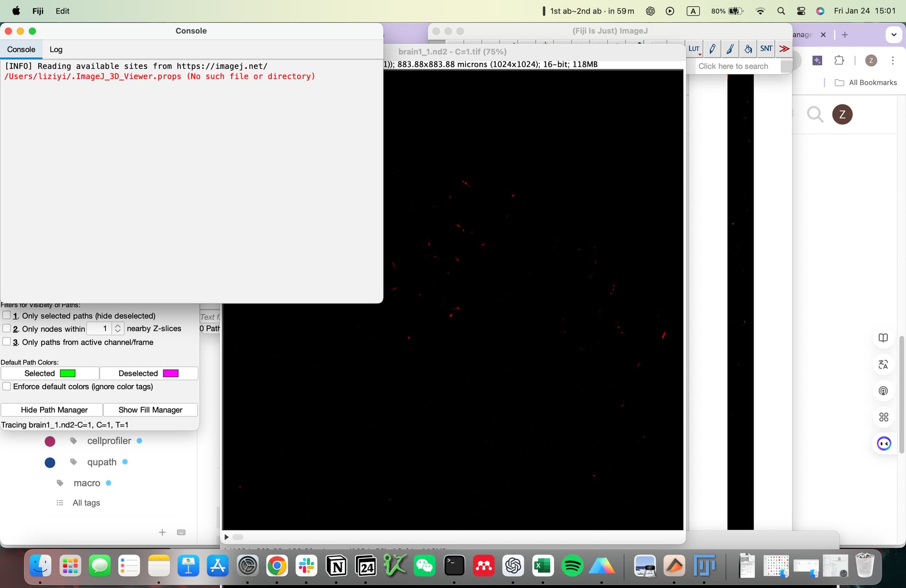Select the Flood Fill bucket tool
The image size is (906, 588).
[x=748, y=49]
